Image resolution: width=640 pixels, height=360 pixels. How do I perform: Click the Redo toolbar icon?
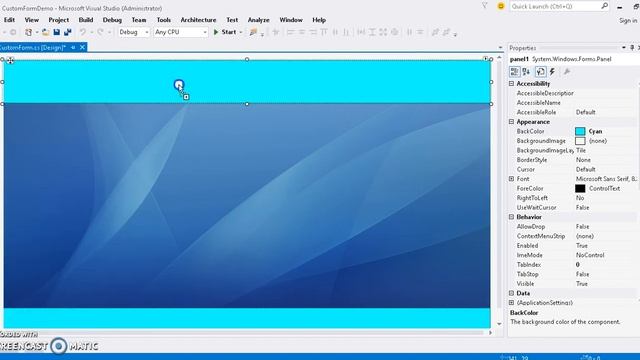click(x=100, y=32)
